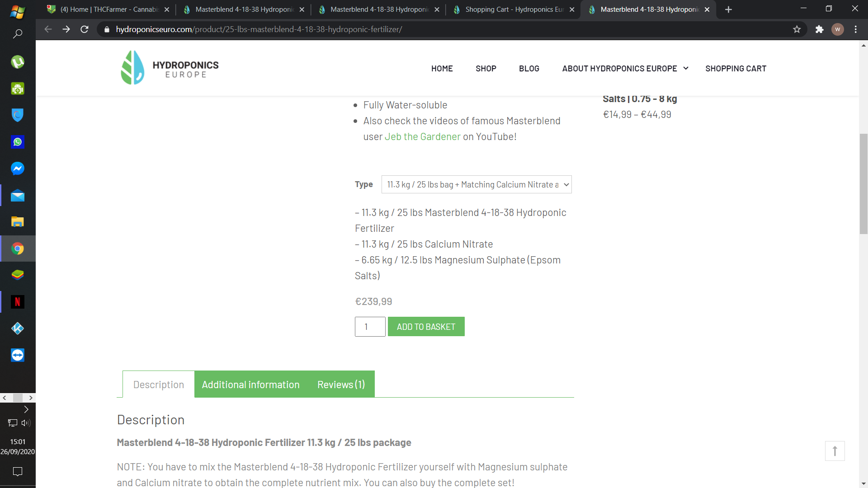The height and width of the screenshot is (488, 868).
Task: Click the Hydroponics Europe logo
Action: point(170,68)
